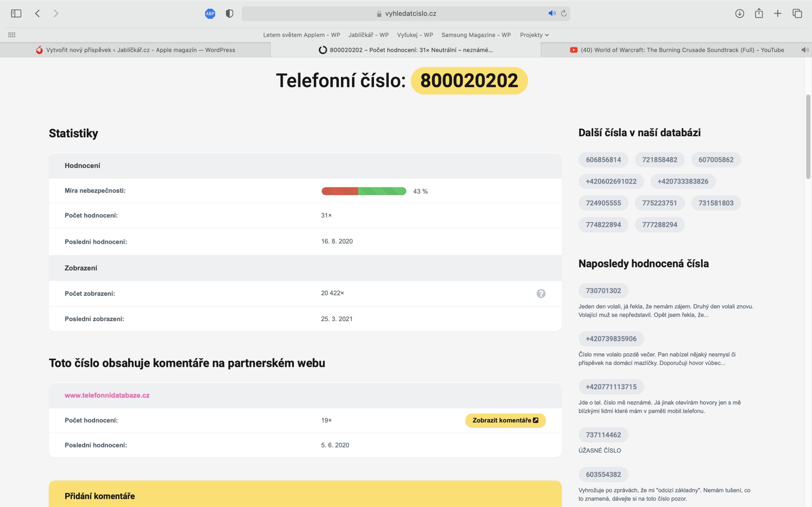Switch to the WordPress Jablíčkář tab

[x=141, y=50]
